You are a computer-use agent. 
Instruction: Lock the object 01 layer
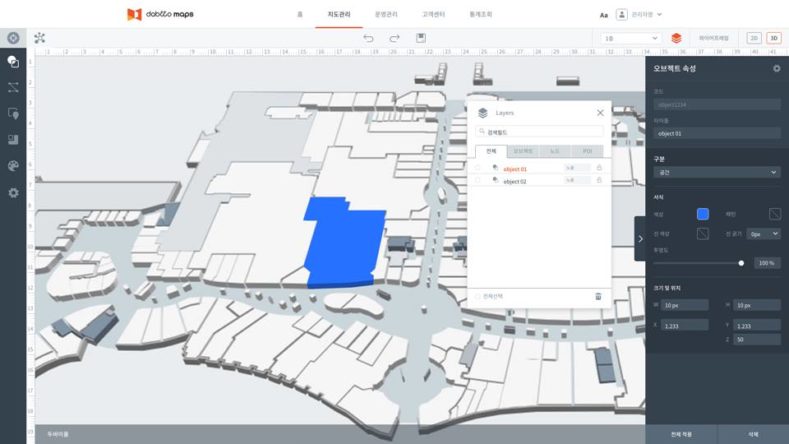(599, 168)
